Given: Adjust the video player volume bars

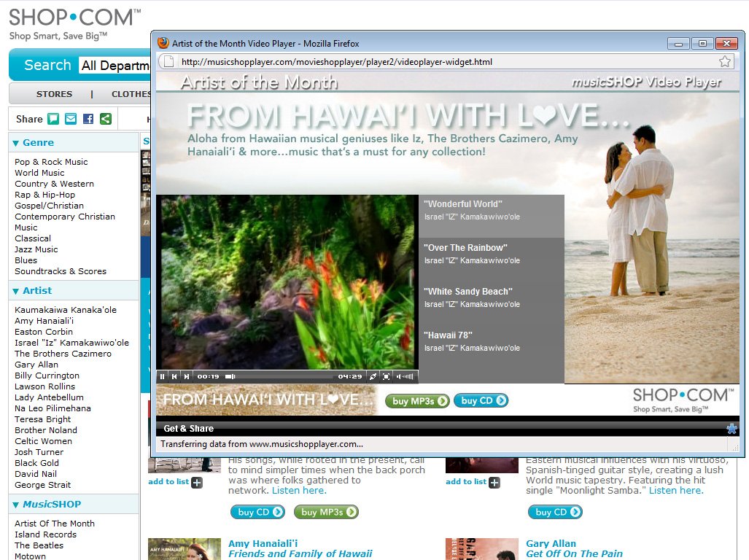Looking at the screenshot, I should pos(405,377).
